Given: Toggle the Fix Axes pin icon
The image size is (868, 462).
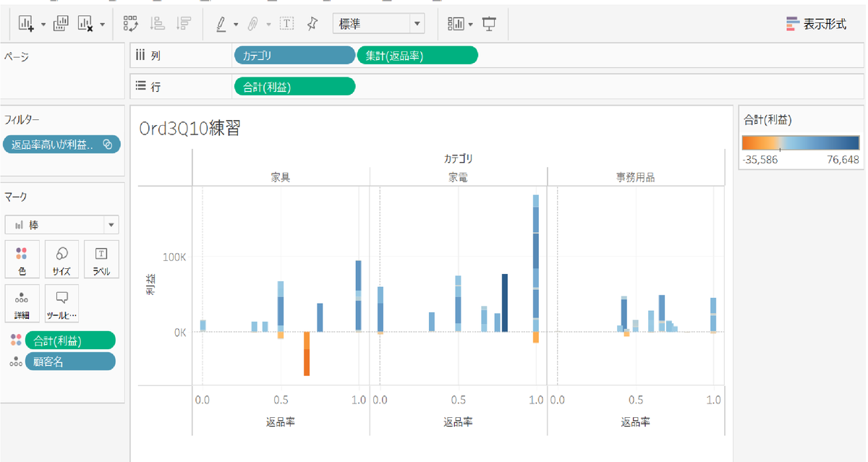Looking at the screenshot, I should pyautogui.click(x=312, y=24).
